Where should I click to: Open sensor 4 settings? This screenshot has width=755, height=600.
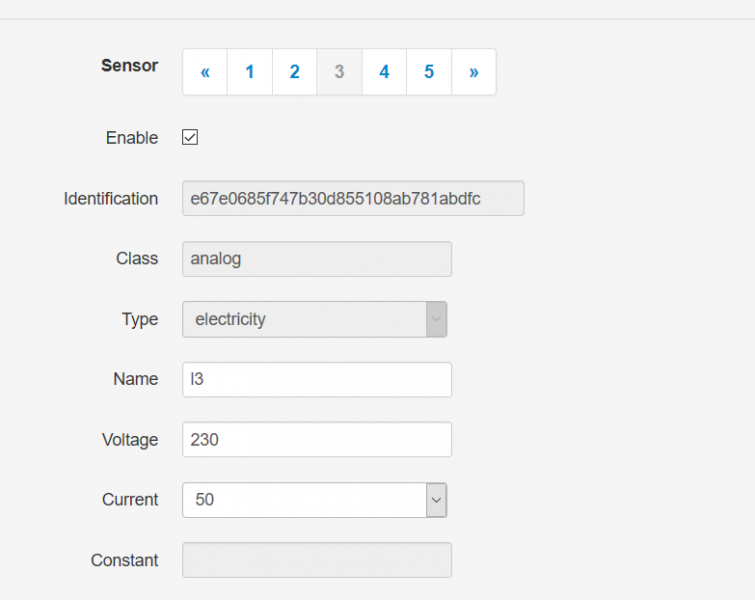[384, 72]
